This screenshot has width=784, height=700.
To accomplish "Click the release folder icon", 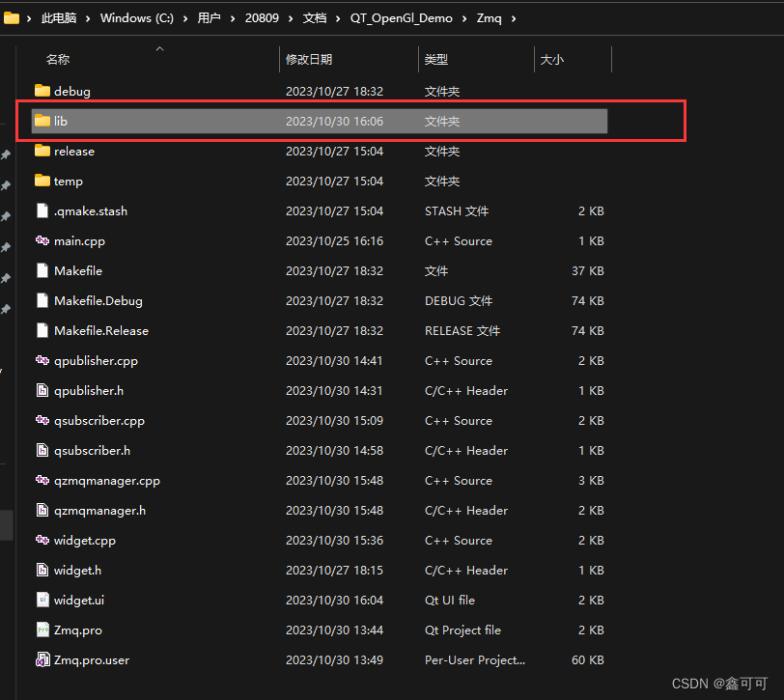I will 42,151.
